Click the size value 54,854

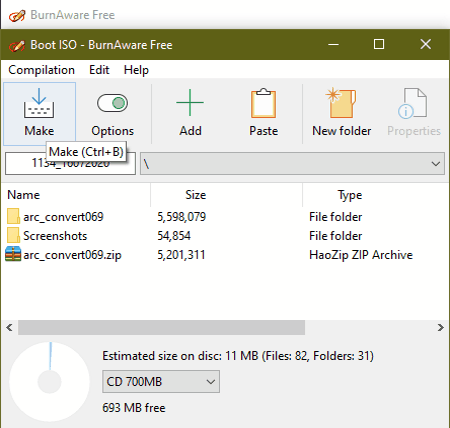(174, 236)
